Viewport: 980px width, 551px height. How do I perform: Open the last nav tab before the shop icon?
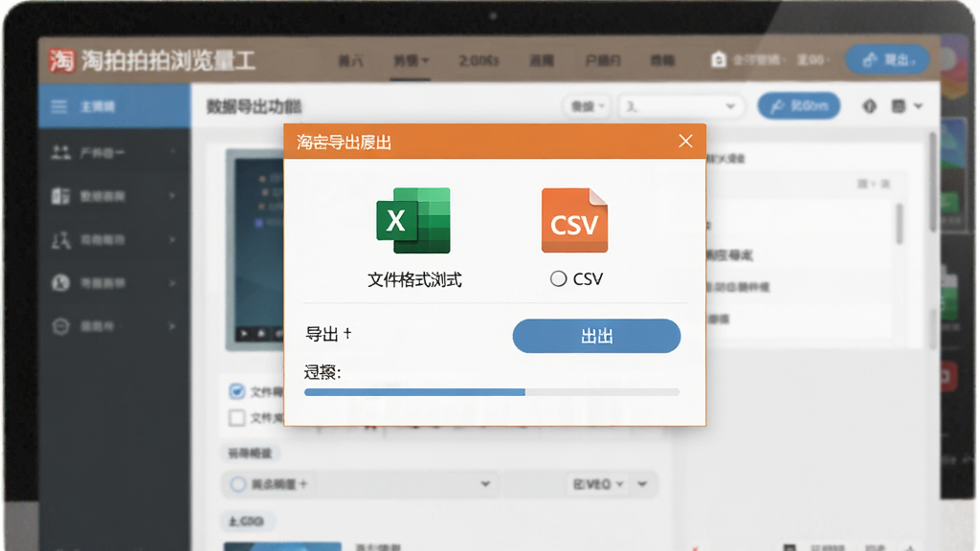tap(662, 60)
